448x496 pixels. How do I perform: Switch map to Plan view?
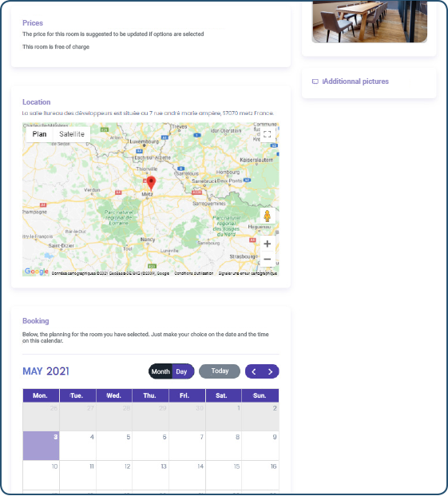coord(39,134)
